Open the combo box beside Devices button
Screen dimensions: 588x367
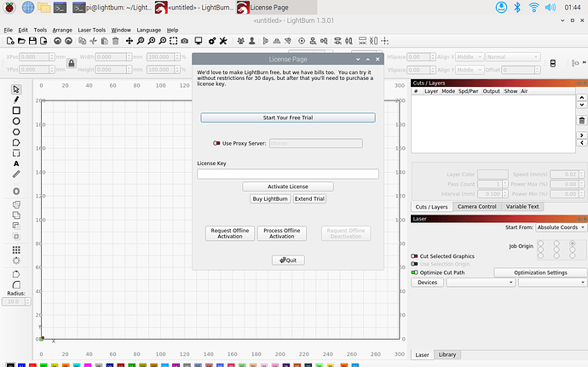pyautogui.click(x=480, y=283)
